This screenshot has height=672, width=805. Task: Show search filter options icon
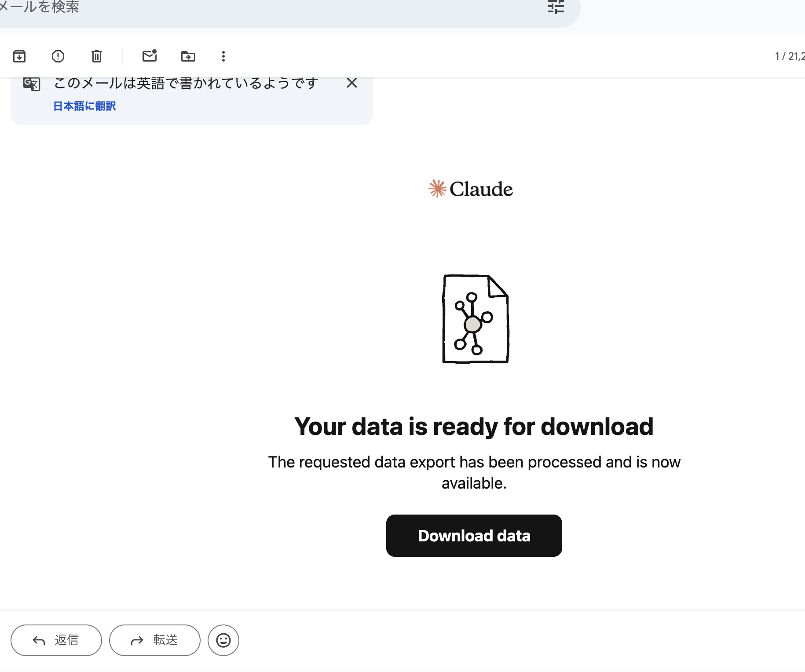pyautogui.click(x=556, y=7)
